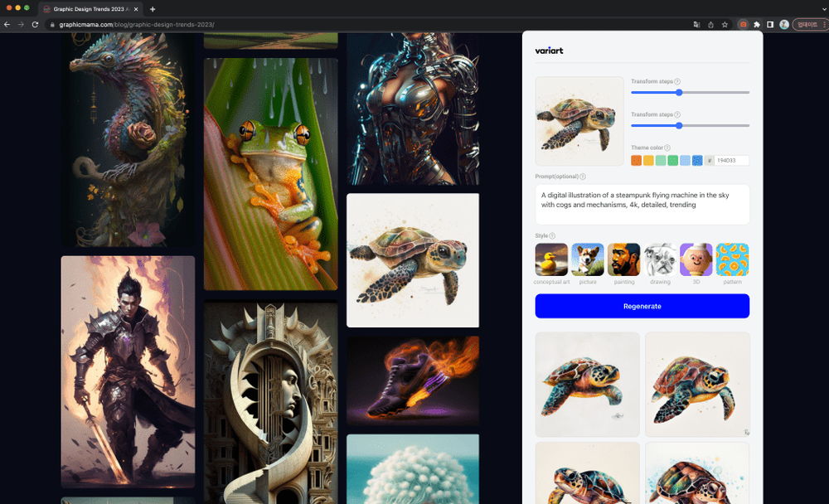The width and height of the screenshot is (829, 504).
Task: Pick the medium green theme swatch
Action: point(672,160)
